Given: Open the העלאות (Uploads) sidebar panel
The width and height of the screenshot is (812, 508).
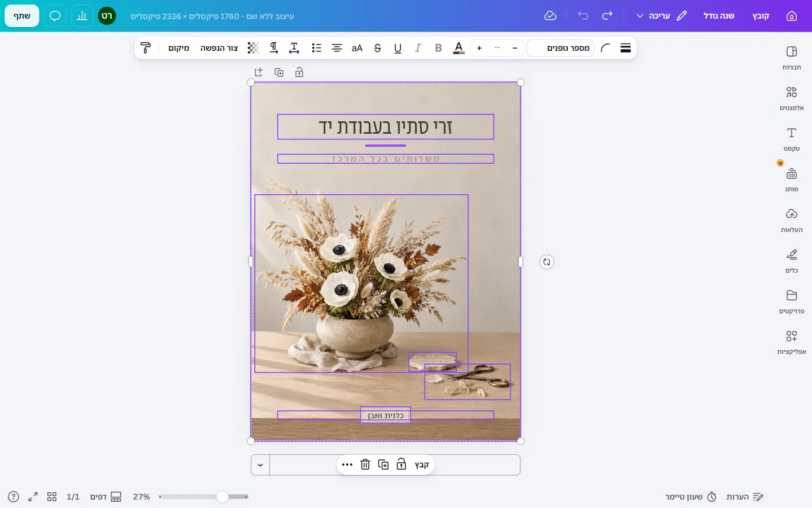Looking at the screenshot, I should (x=791, y=221).
